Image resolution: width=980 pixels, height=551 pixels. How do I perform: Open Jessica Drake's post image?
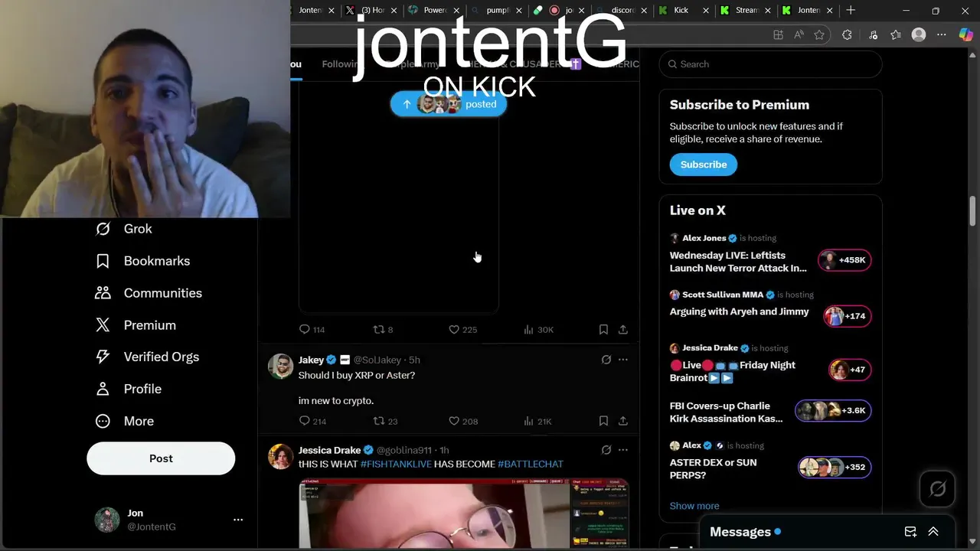point(464,514)
